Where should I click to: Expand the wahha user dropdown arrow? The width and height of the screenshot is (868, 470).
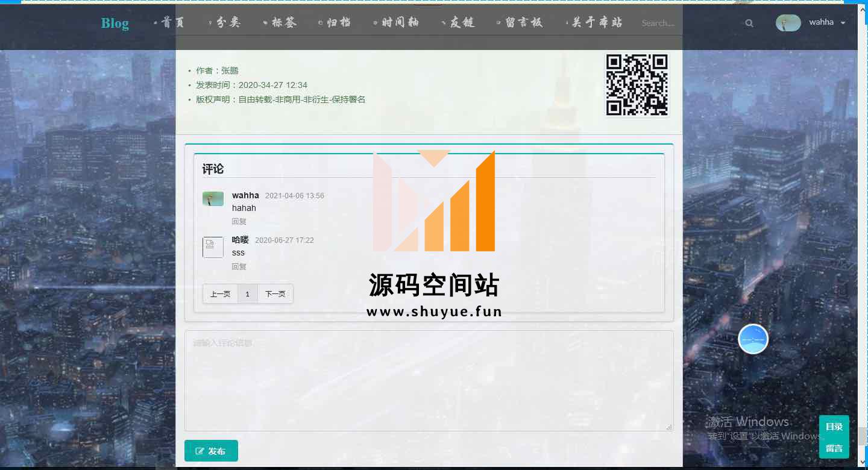(x=843, y=23)
